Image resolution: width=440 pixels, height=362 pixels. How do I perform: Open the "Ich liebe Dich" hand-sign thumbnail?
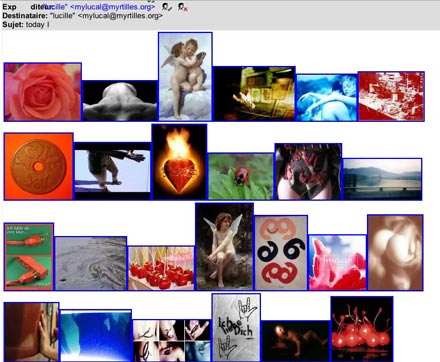[x=236, y=328]
